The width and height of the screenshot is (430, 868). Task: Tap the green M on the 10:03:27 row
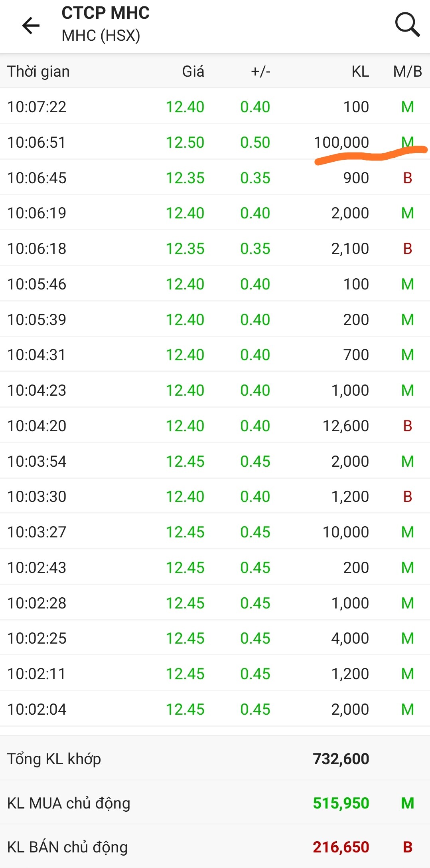pyautogui.click(x=407, y=532)
